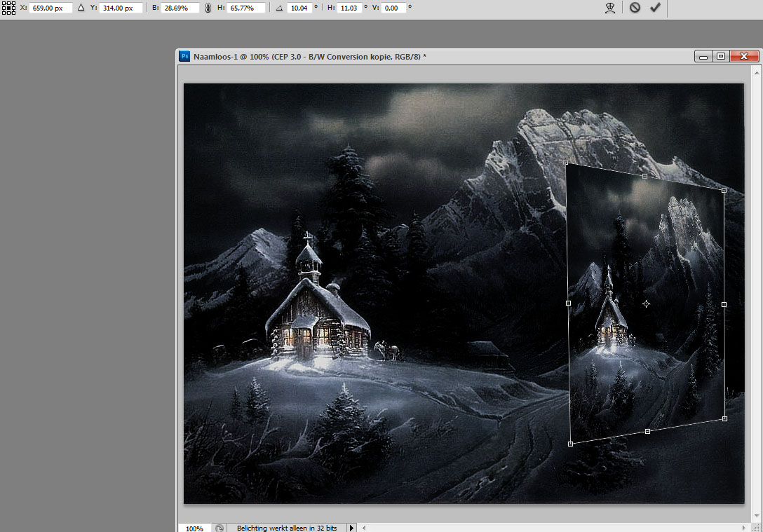Click the top-left transform handle
This screenshot has width=763, height=532.
coord(566,163)
